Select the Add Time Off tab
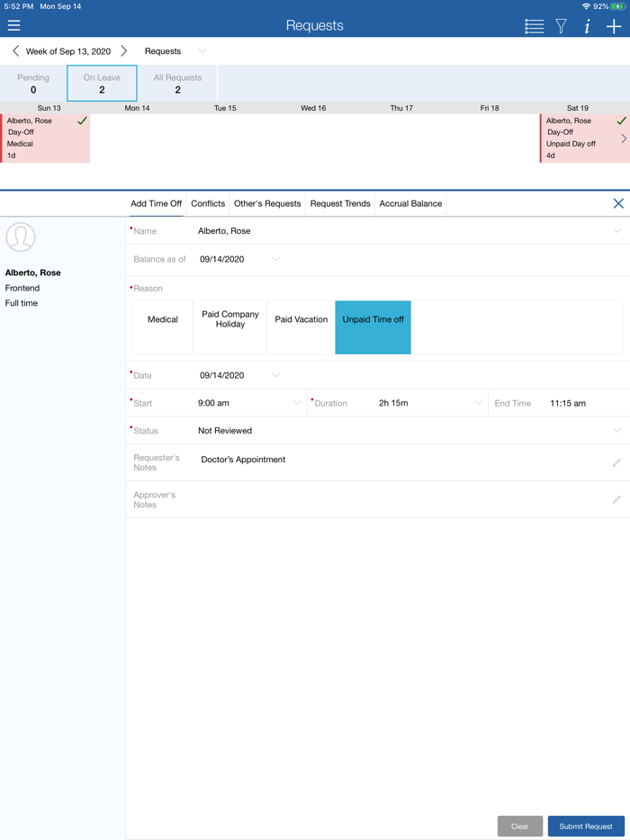 [156, 203]
